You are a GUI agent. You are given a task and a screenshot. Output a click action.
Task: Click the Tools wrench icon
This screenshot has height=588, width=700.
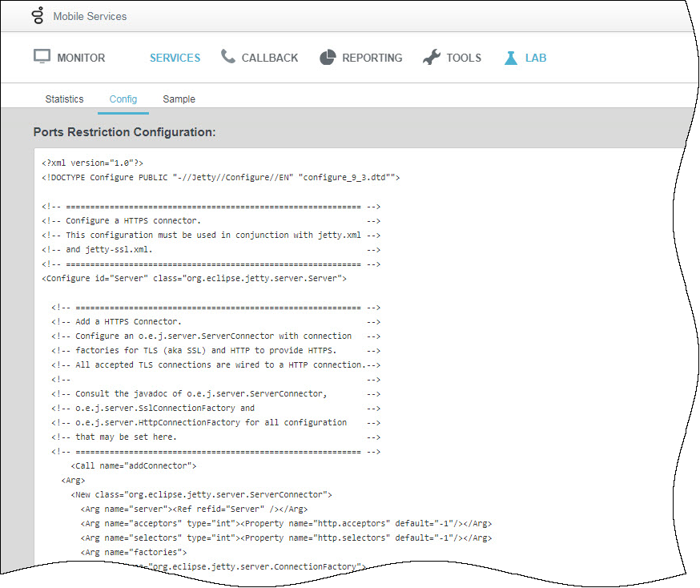(432, 58)
